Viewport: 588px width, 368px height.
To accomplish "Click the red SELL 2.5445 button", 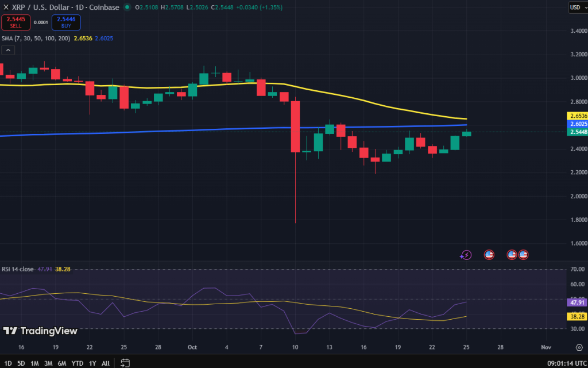I will click(16, 22).
